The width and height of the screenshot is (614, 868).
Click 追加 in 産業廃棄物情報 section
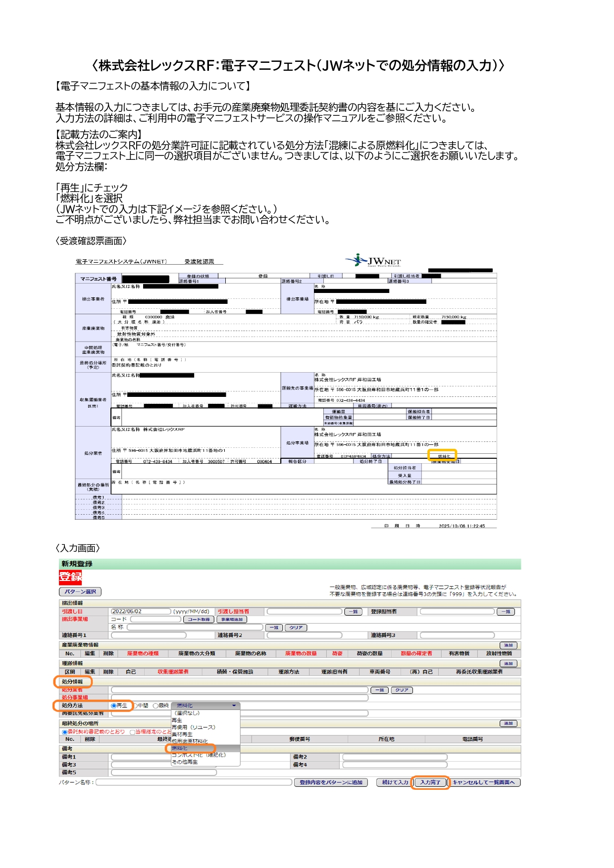tap(508, 645)
